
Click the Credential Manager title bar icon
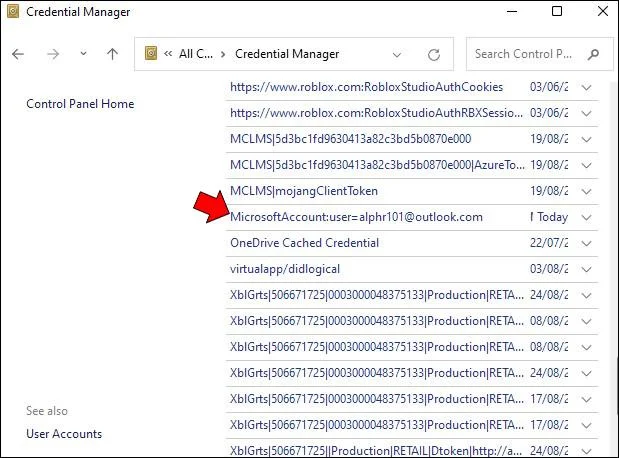[13, 11]
